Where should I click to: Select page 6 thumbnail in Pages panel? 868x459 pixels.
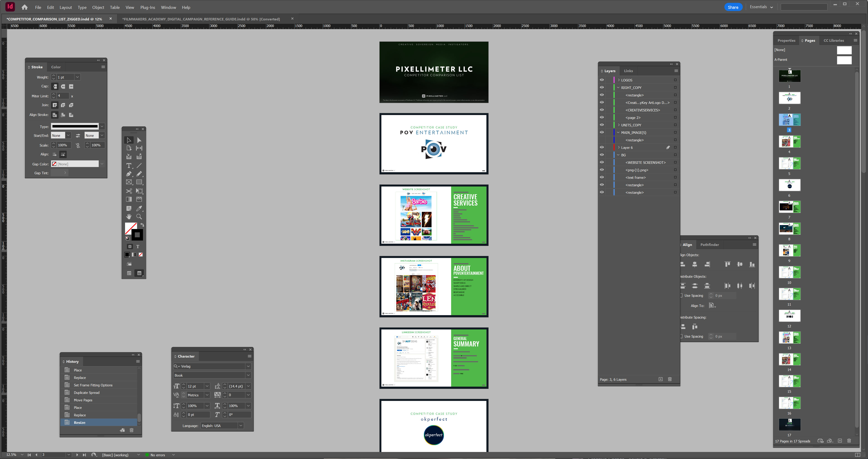coord(789,185)
